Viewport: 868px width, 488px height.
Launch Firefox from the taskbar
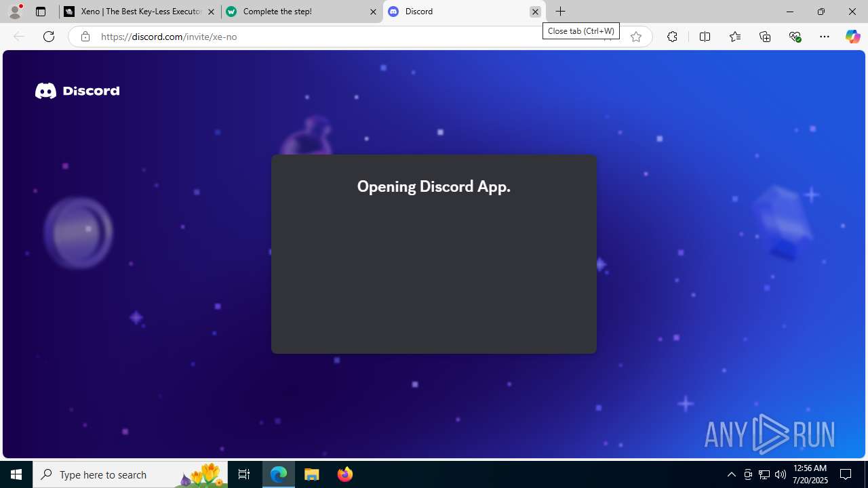[x=345, y=474]
